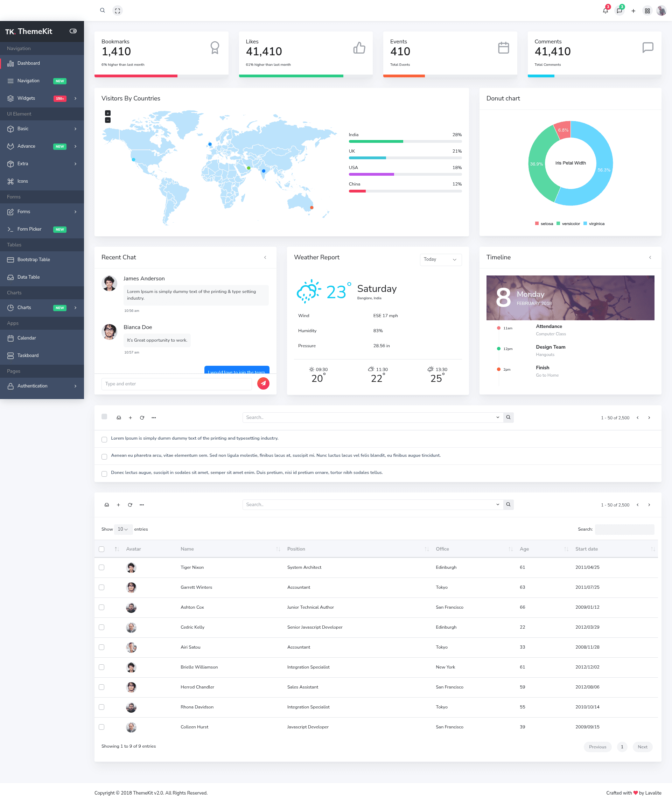Open the Today dropdown in Weather Report
This screenshot has height=804, width=672.
click(441, 260)
